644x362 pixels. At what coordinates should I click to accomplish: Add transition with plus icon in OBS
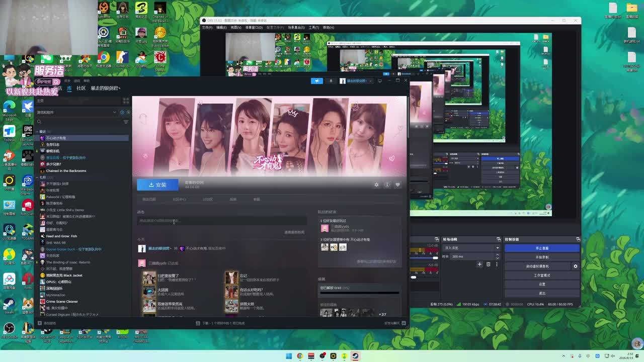[479, 264]
